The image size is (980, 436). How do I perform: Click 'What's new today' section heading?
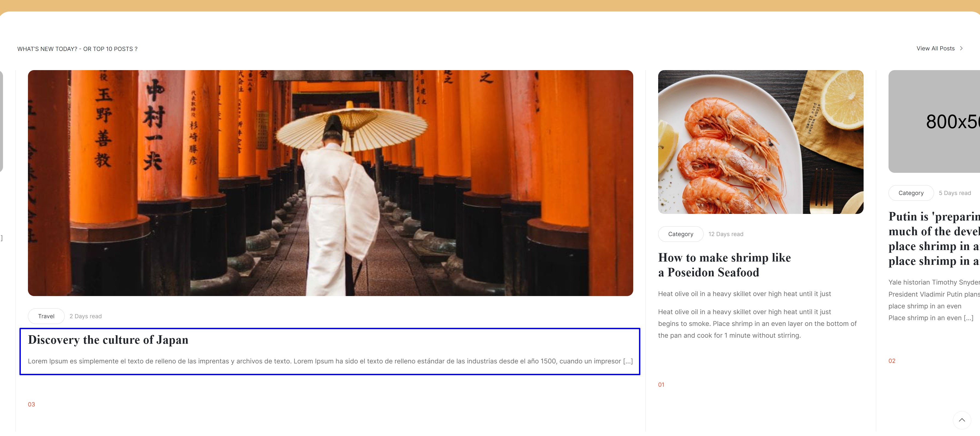coord(77,49)
